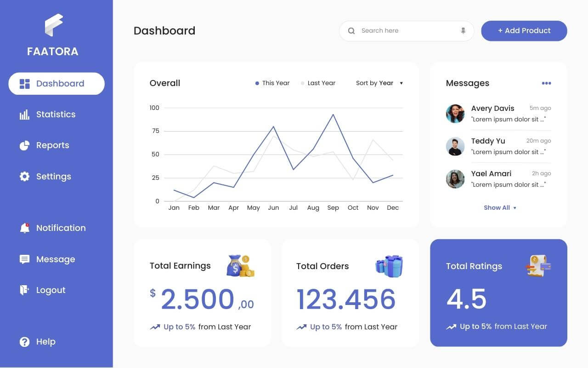Screen dimensions: 588x368
Task: Expand the Show All messages list
Action: 500,208
